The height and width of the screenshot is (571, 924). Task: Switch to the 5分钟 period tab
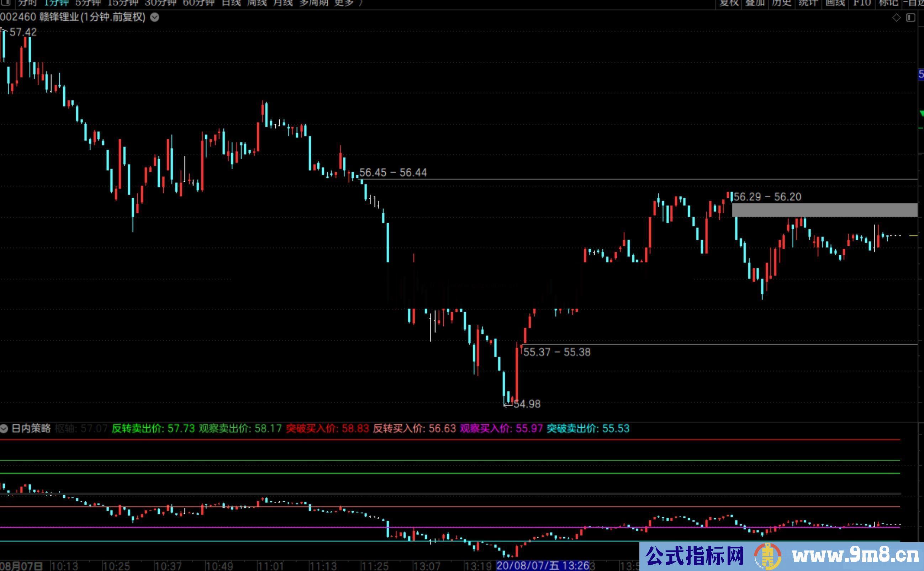click(x=88, y=3)
